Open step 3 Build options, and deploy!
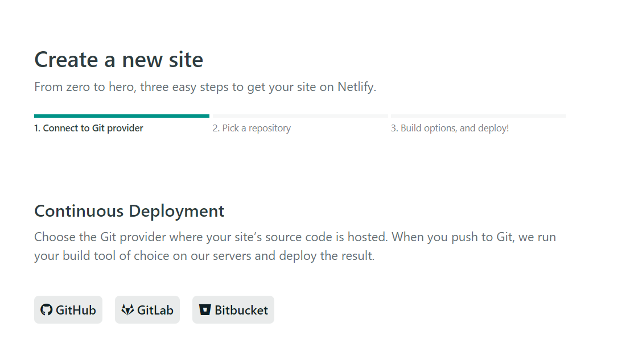 (x=450, y=128)
